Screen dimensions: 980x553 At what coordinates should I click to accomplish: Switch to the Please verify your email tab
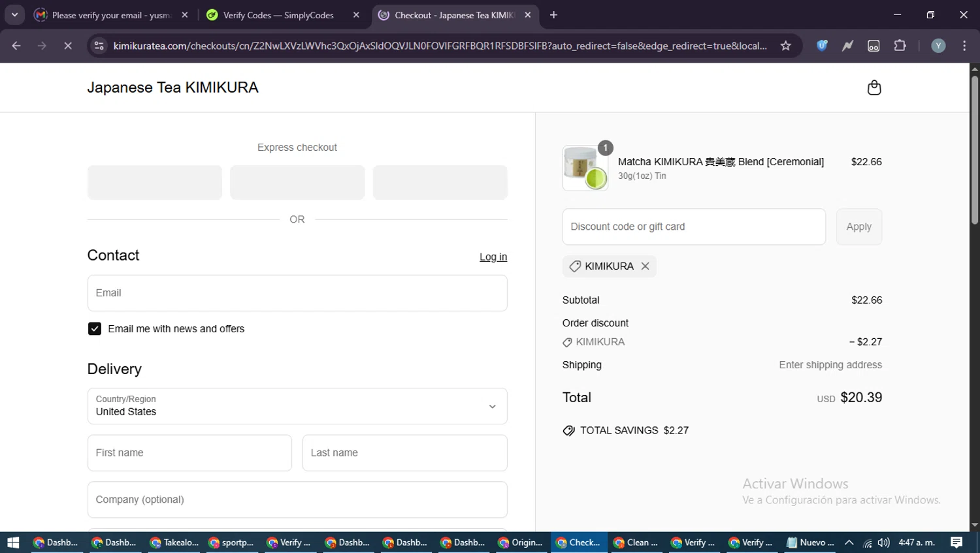tap(112, 15)
